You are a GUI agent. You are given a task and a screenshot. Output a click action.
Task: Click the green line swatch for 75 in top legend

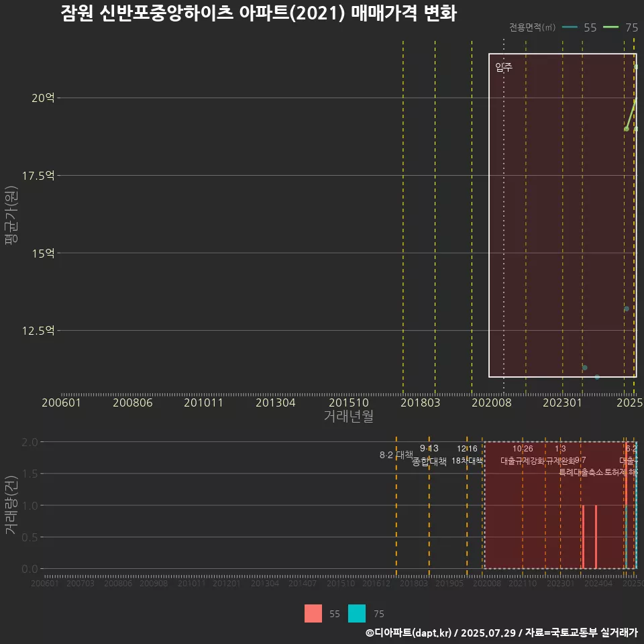pos(610,28)
